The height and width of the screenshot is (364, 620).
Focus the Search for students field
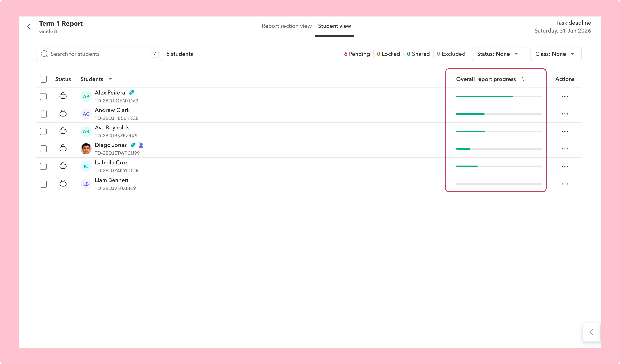click(x=99, y=54)
